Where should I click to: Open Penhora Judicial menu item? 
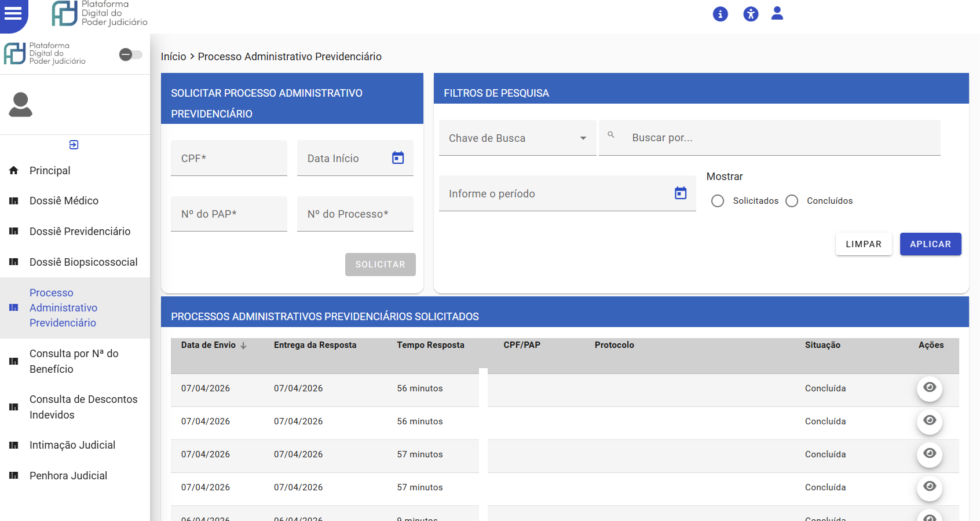click(75, 475)
